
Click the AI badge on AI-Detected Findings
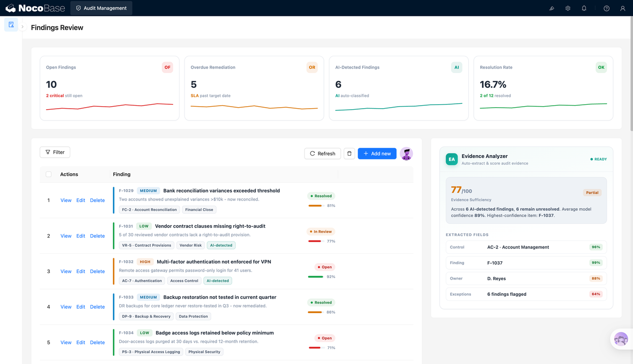coord(456,68)
